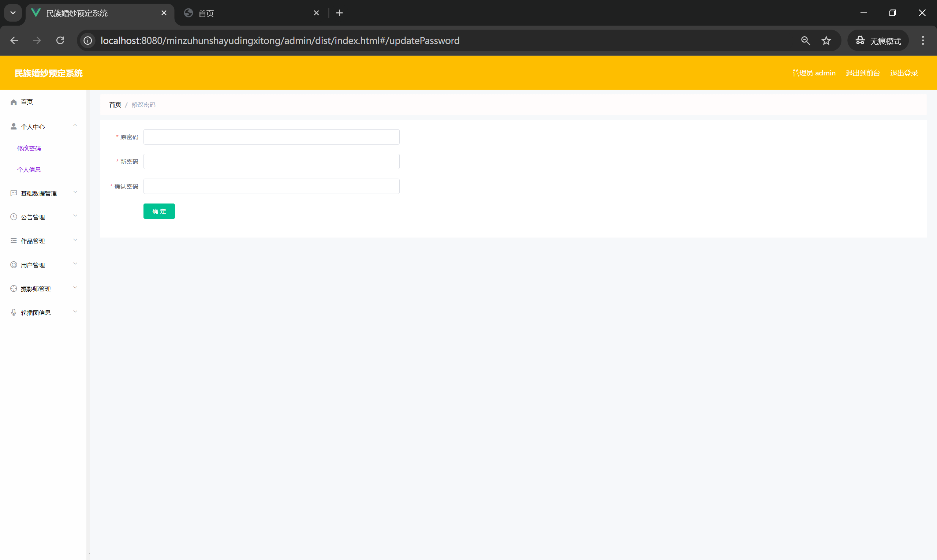Expand the 作品管理 menu chevron

75,240
